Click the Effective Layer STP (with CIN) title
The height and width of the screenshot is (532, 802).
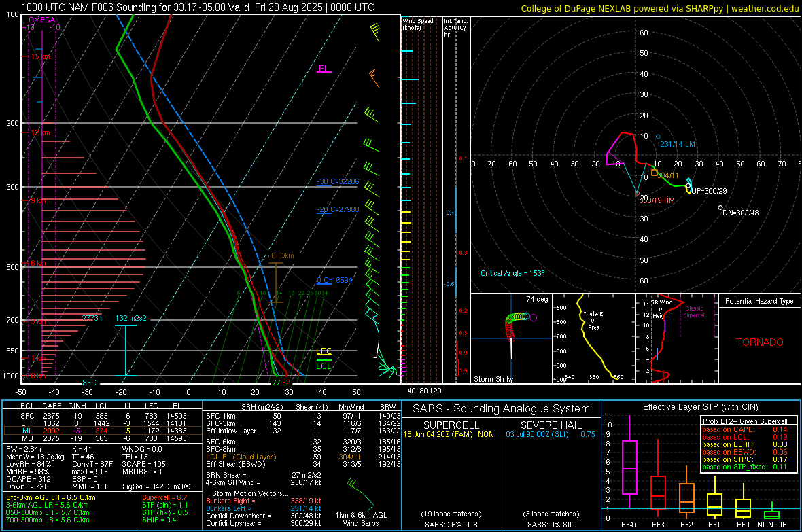click(700, 407)
